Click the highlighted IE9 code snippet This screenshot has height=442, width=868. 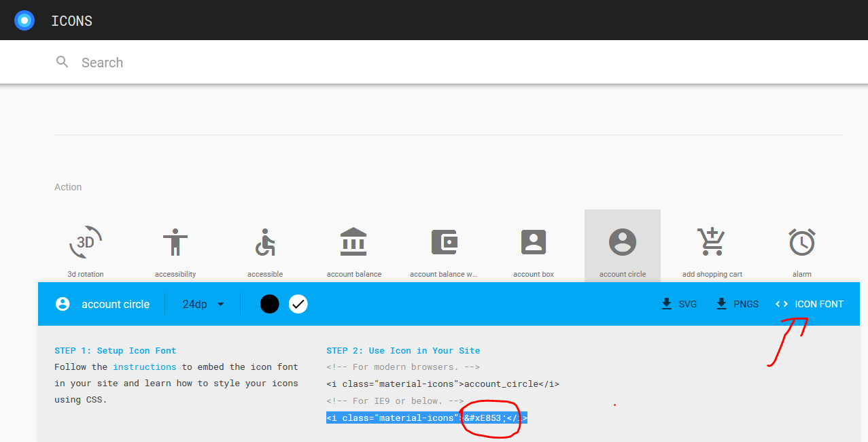click(427, 418)
